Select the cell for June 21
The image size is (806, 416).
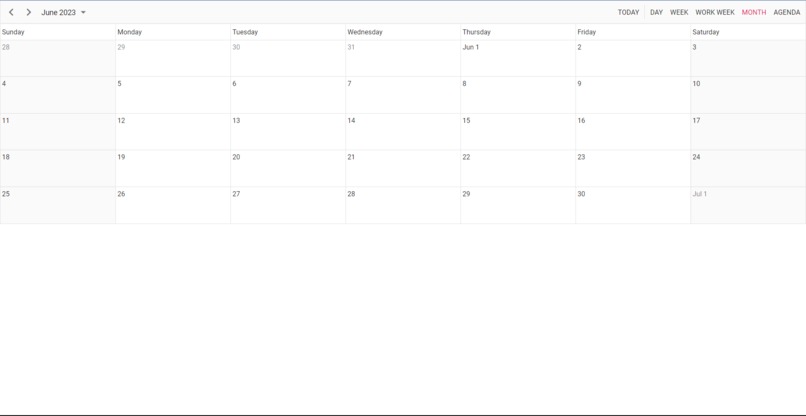(x=403, y=169)
